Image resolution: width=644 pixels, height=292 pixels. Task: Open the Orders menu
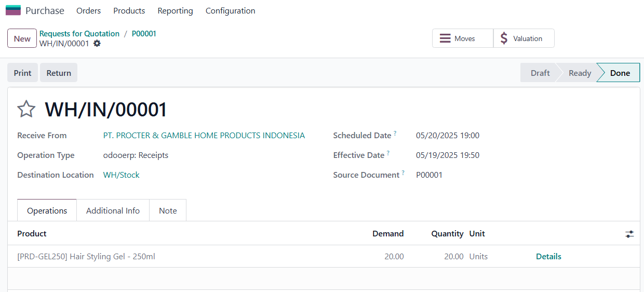pos(89,10)
